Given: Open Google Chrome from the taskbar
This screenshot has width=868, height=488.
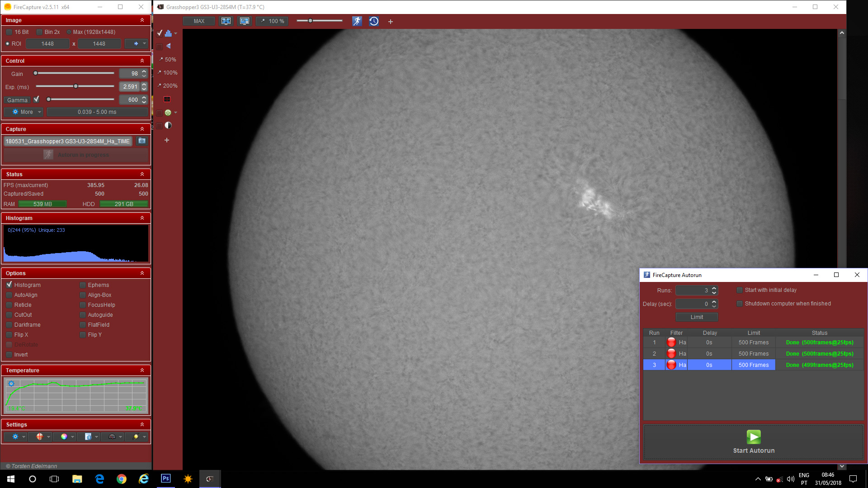Looking at the screenshot, I should pyautogui.click(x=122, y=479).
